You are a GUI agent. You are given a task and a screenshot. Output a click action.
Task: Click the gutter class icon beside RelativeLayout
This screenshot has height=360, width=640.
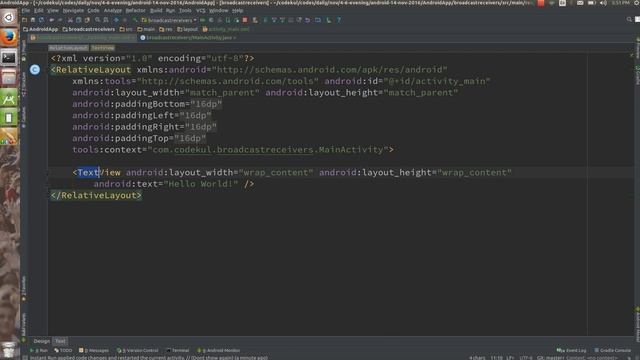(35, 70)
